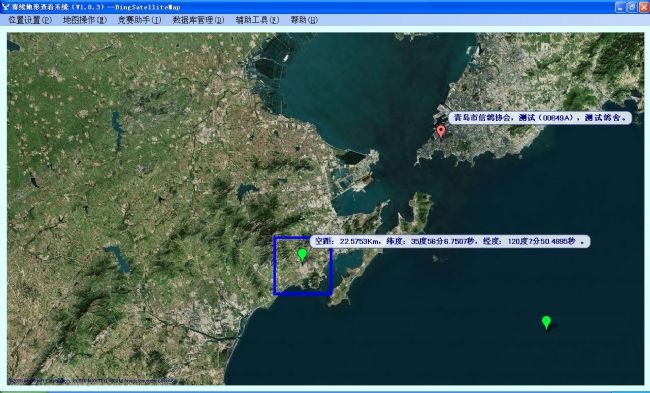Click the 空距 22.5753Km coordinate tooltip
This screenshot has height=393, width=650.
coord(450,241)
